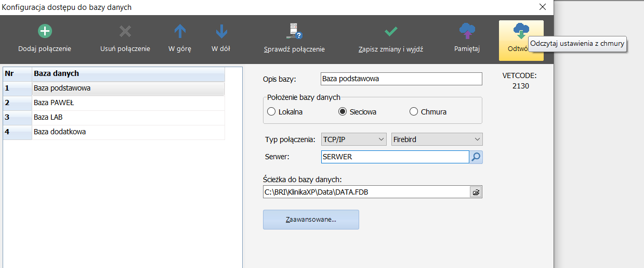Select Baza PAWEŁ row in list
The image size is (644, 268).
point(114,103)
